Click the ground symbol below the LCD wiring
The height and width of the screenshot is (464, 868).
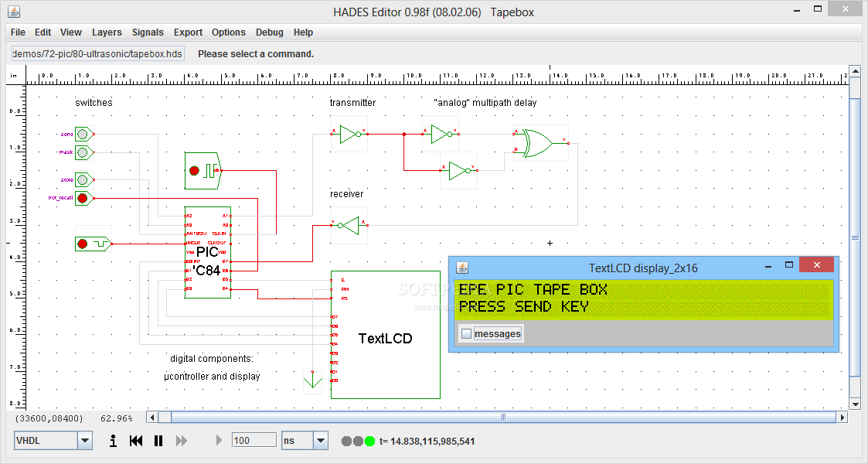click(313, 381)
